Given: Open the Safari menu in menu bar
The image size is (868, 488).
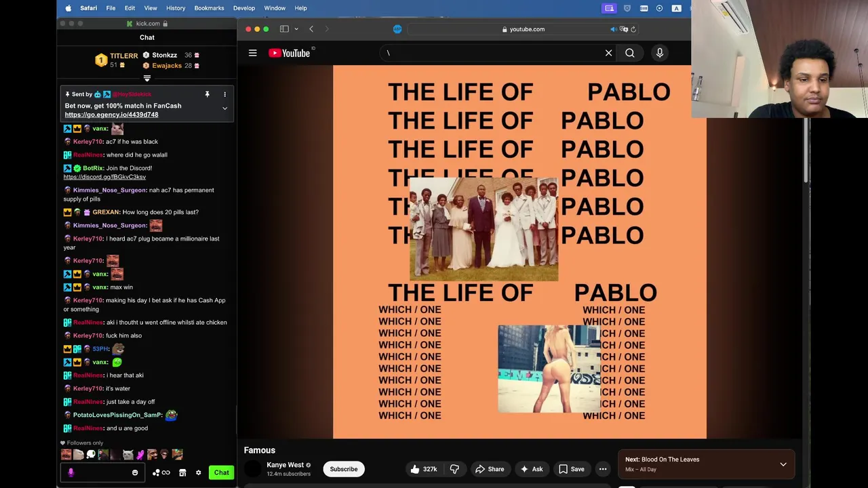Looking at the screenshot, I should [x=88, y=8].
